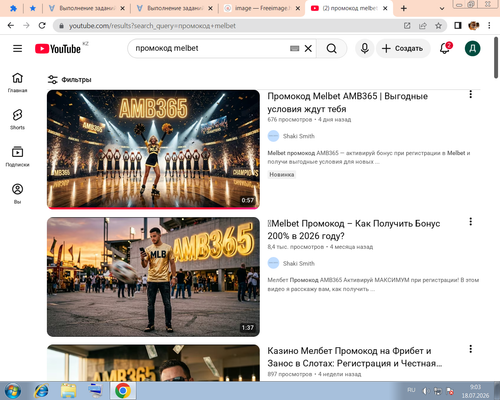Image resolution: width=500 pixels, height=400 pixels.
Task: Expand the Chrome tab search chevron
Action: [x=442, y=9]
